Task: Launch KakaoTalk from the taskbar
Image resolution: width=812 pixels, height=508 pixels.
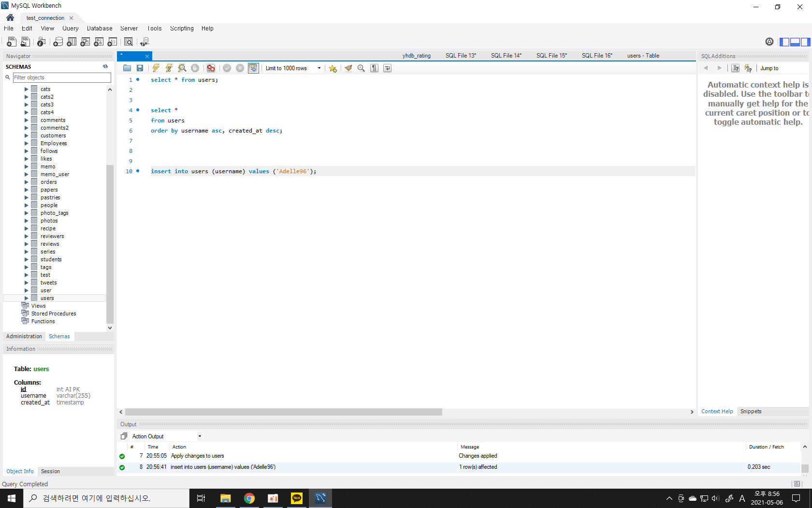Action: [x=297, y=498]
